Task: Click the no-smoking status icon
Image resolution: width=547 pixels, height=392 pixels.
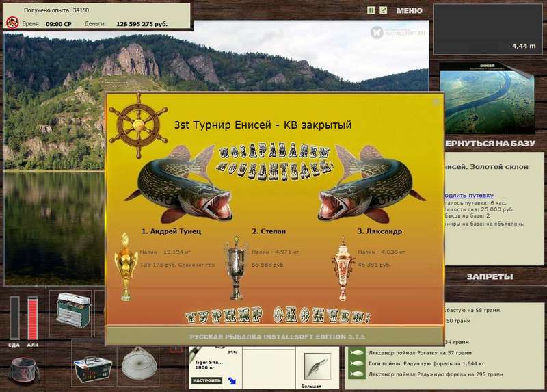Action: tap(12, 23)
